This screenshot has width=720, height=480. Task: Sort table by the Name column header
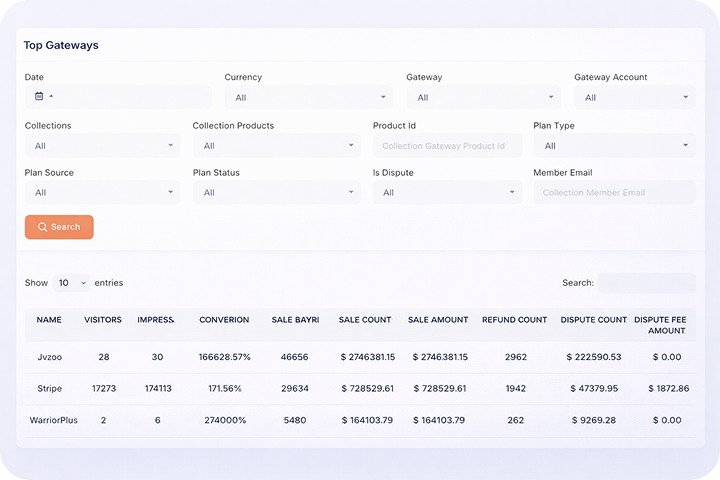49,320
